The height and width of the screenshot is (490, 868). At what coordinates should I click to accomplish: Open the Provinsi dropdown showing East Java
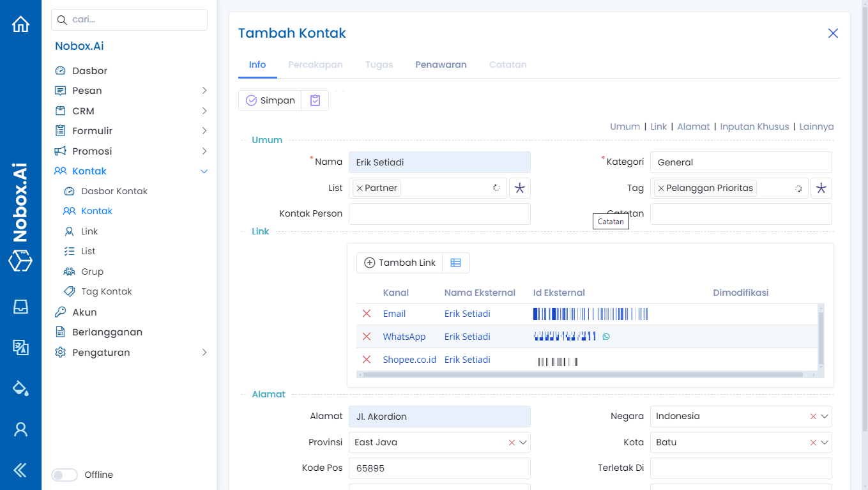[524, 442]
